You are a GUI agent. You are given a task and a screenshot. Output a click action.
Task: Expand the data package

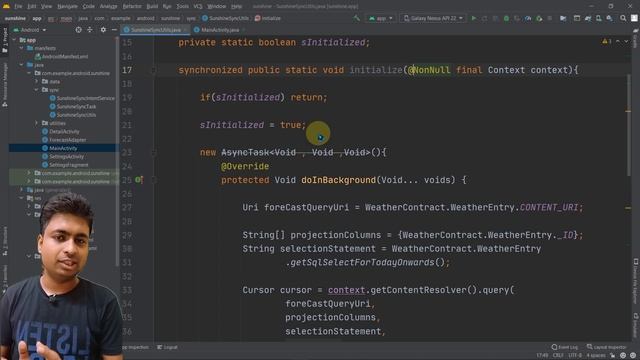point(36,82)
